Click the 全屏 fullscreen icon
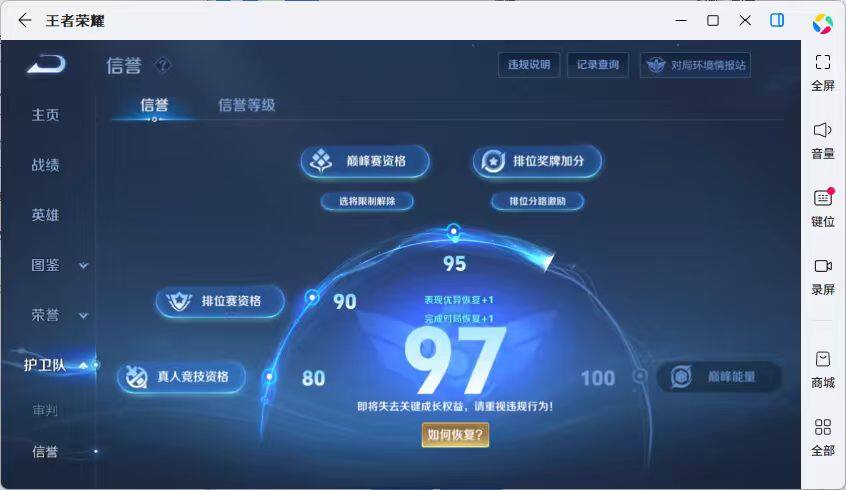The height and width of the screenshot is (490, 846). (x=823, y=62)
